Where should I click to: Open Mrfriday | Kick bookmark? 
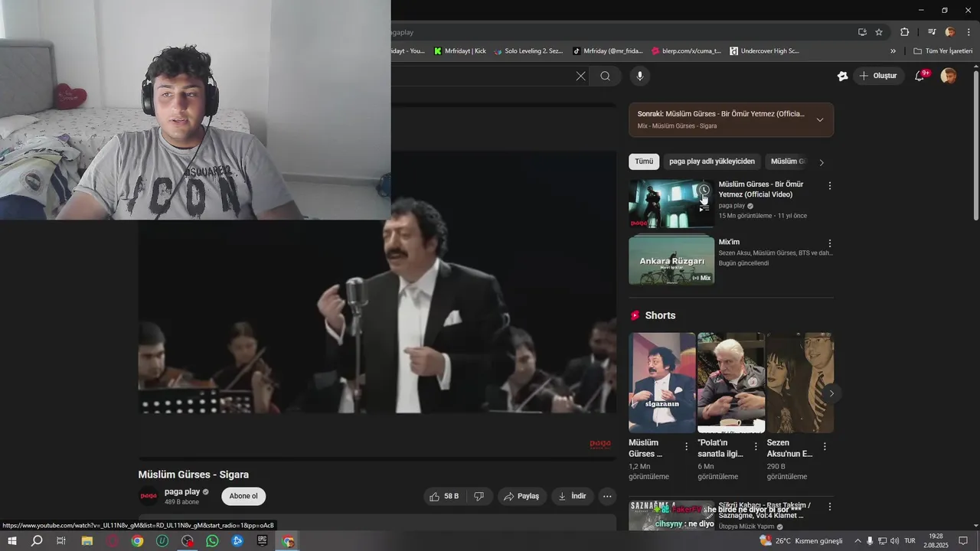tap(460, 51)
